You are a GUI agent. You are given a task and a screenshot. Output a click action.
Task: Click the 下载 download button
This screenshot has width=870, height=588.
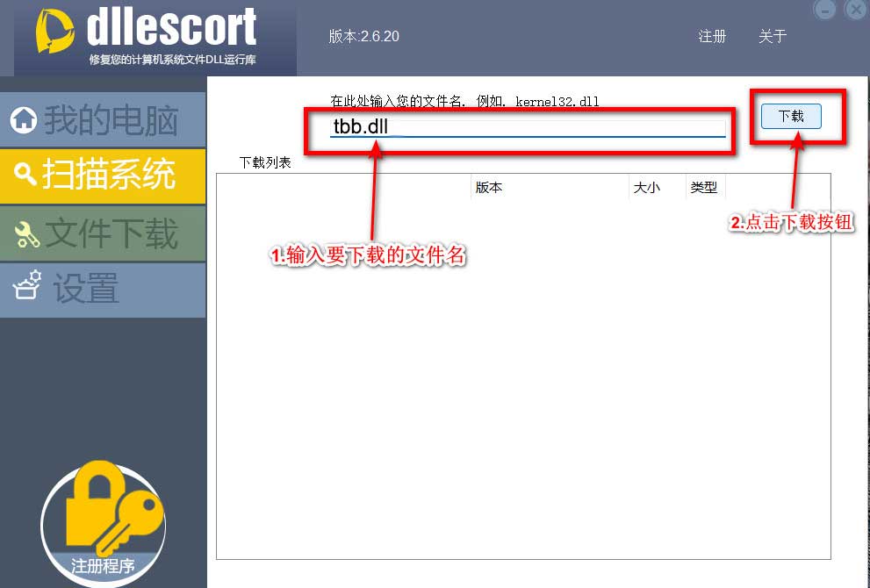tap(789, 116)
